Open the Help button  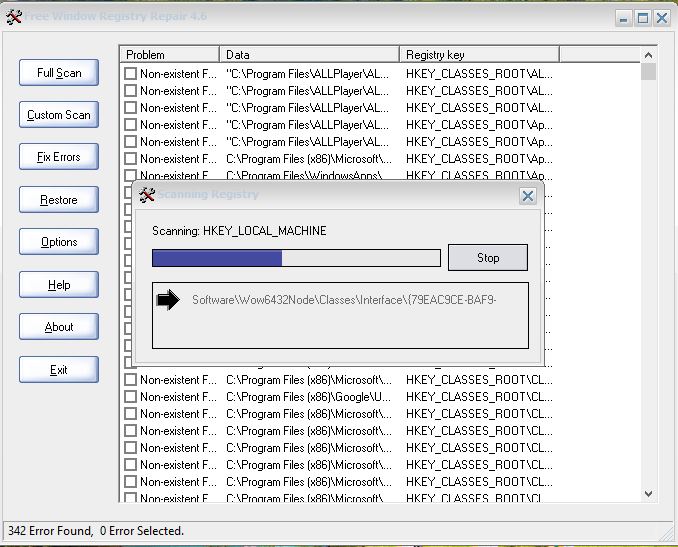tap(59, 285)
